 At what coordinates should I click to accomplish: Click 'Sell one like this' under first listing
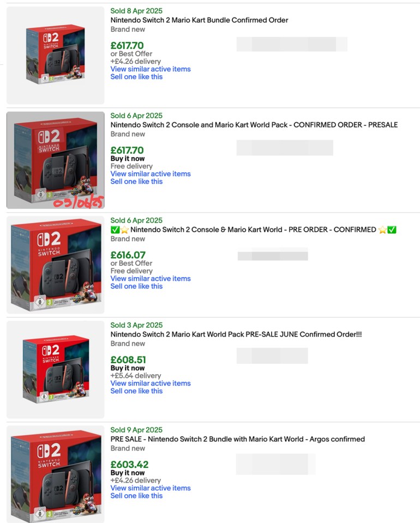click(136, 77)
